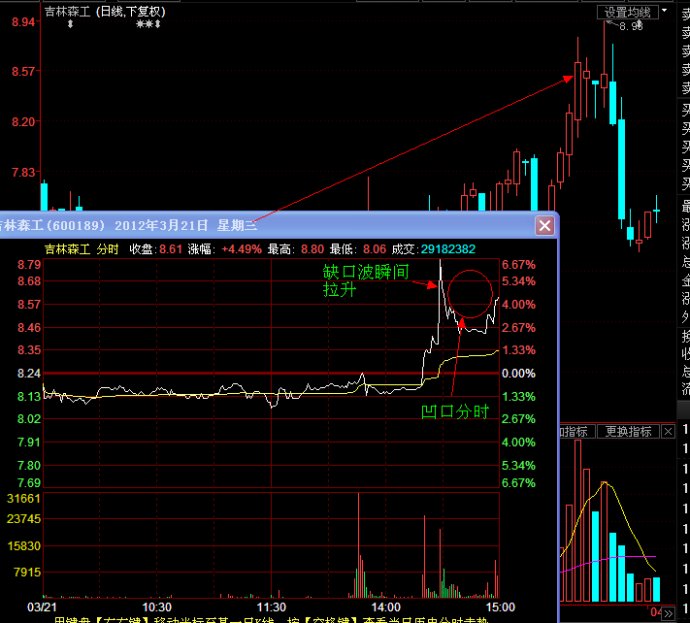690x623 pixels.
Task: Click the 最高 value 8.80
Action: click(x=312, y=249)
